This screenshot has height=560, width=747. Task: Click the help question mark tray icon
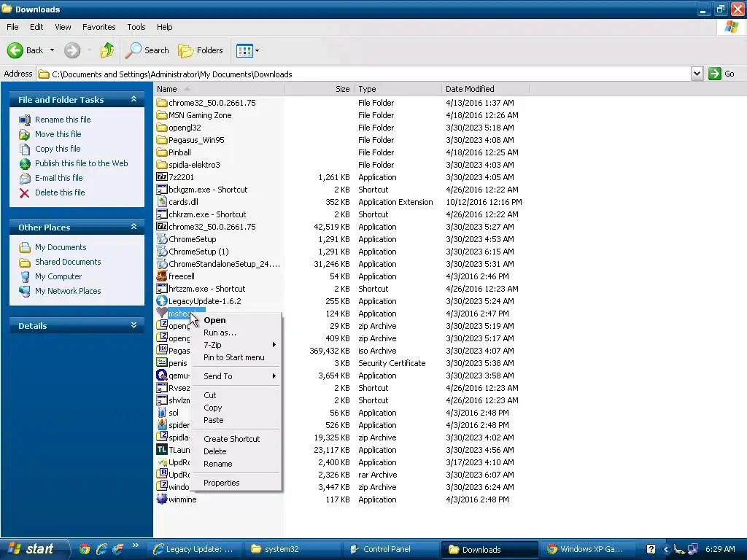point(651,549)
